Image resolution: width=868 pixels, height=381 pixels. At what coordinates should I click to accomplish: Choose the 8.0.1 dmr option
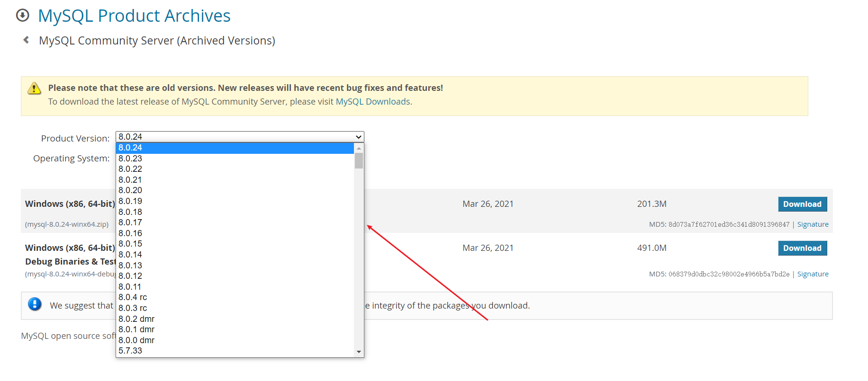235,329
